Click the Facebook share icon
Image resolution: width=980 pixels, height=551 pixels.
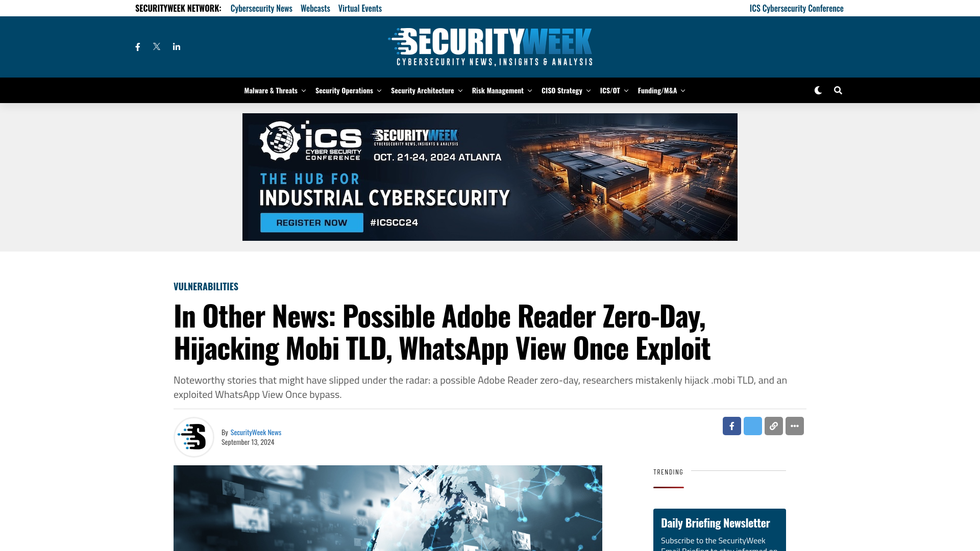point(731,426)
